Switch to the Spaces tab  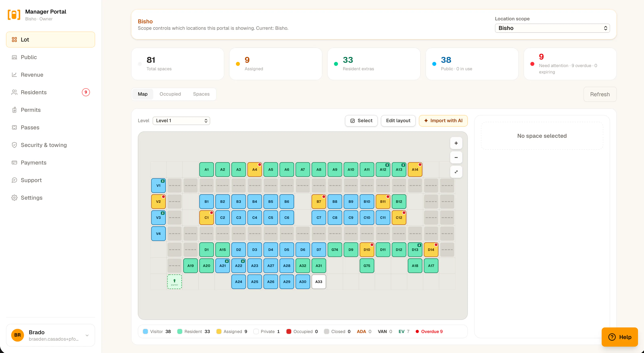(x=201, y=94)
